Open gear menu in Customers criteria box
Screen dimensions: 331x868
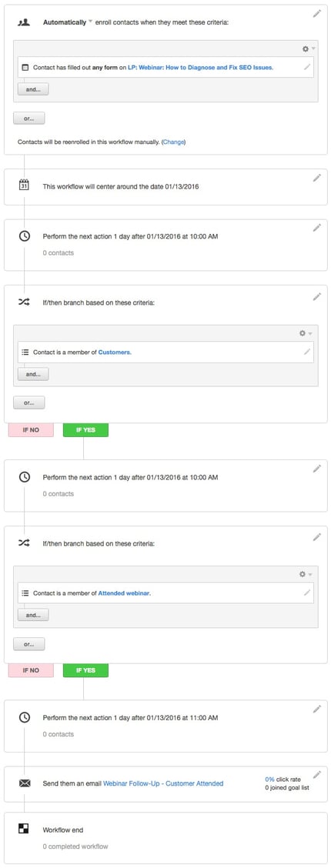(306, 333)
